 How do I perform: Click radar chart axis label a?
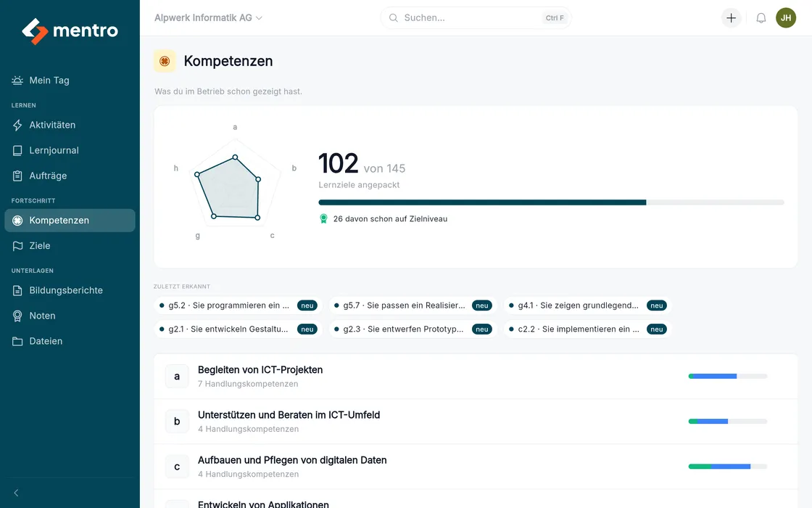[235, 127]
